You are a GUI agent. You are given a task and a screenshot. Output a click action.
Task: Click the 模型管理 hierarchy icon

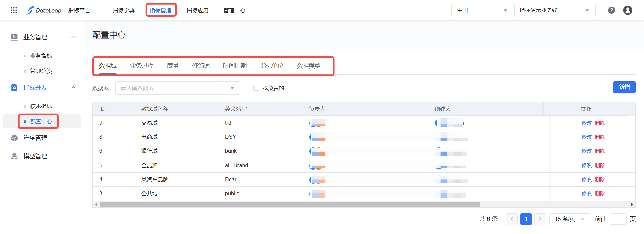(x=14, y=156)
